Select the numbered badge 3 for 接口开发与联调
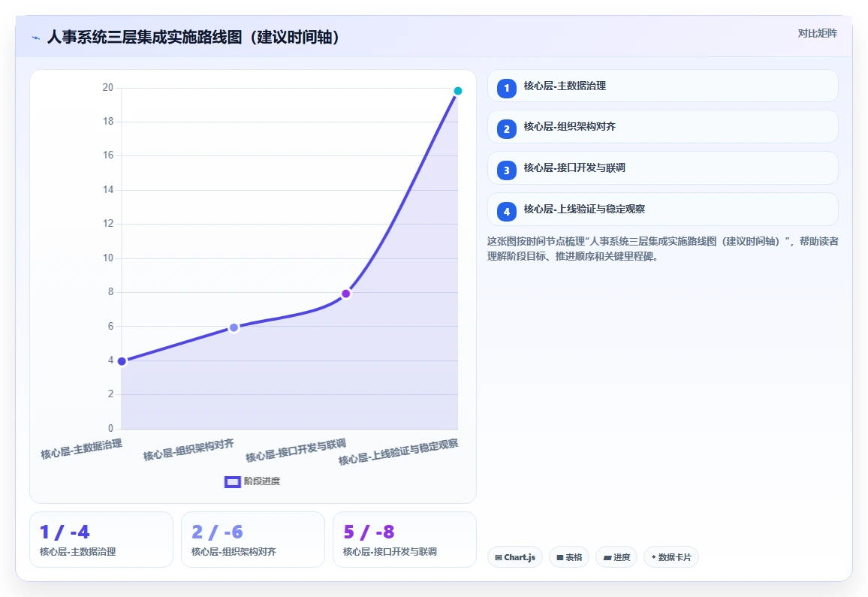The image size is (868, 597). coord(507,170)
